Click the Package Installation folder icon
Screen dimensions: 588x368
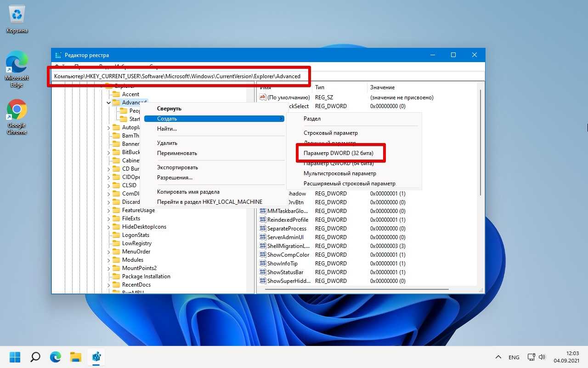click(116, 276)
